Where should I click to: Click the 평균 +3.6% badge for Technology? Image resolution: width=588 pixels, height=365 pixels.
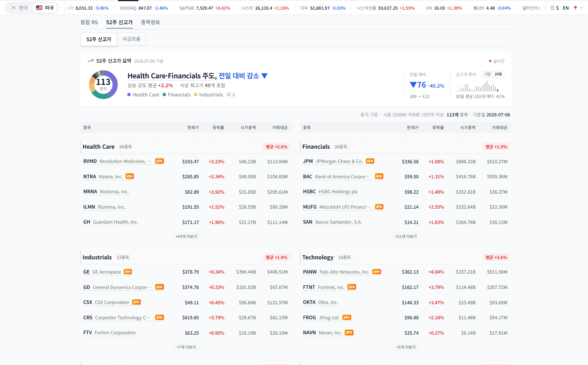pos(496,257)
